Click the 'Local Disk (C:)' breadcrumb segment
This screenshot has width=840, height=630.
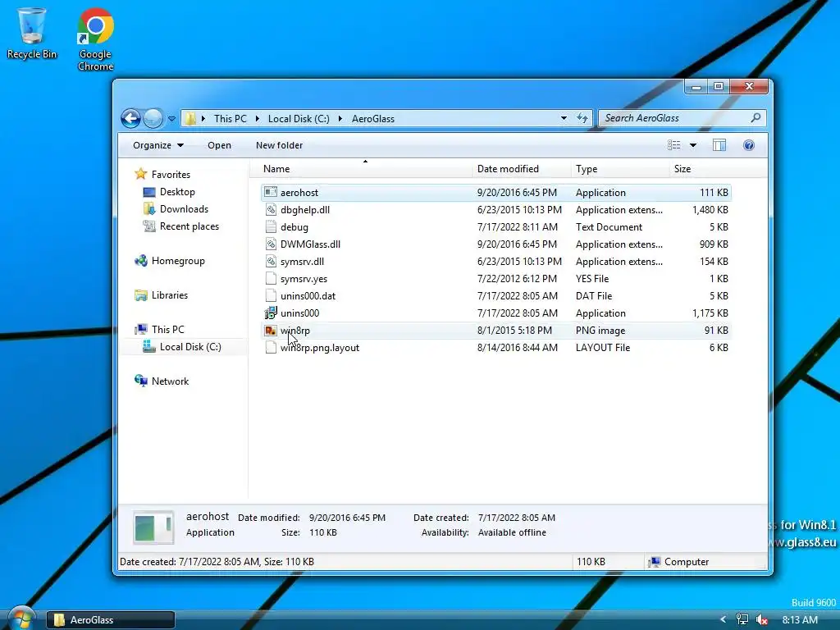(299, 118)
